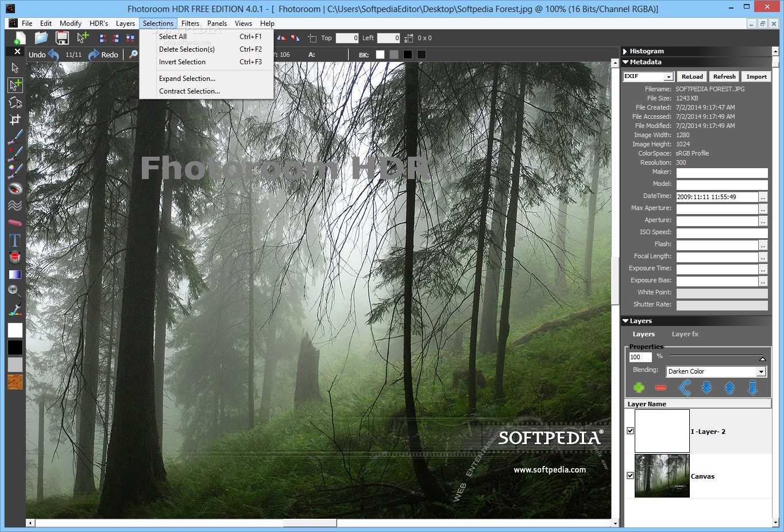Collapse the Layers panel

[x=625, y=321]
